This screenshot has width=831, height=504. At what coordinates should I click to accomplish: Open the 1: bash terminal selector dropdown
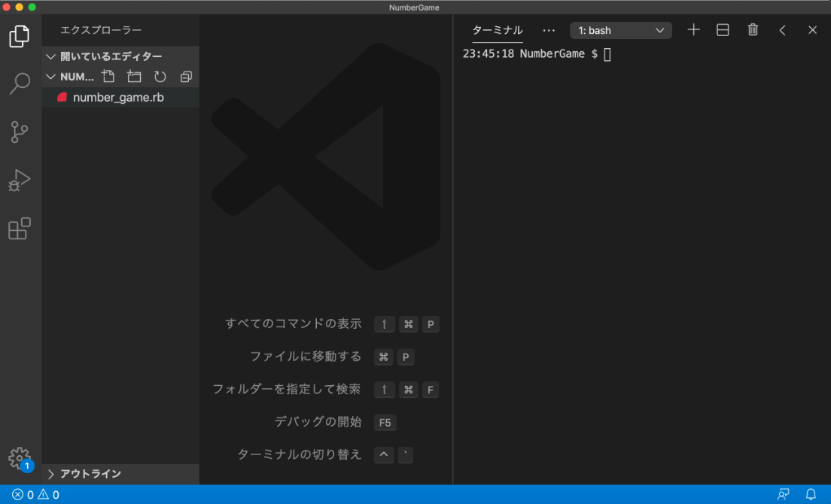[x=620, y=30]
